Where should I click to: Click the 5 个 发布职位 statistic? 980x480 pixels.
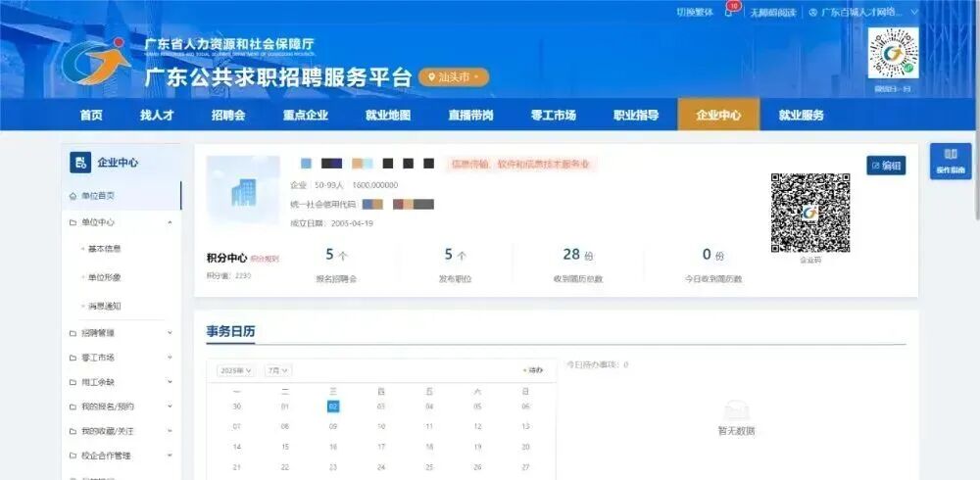(455, 265)
